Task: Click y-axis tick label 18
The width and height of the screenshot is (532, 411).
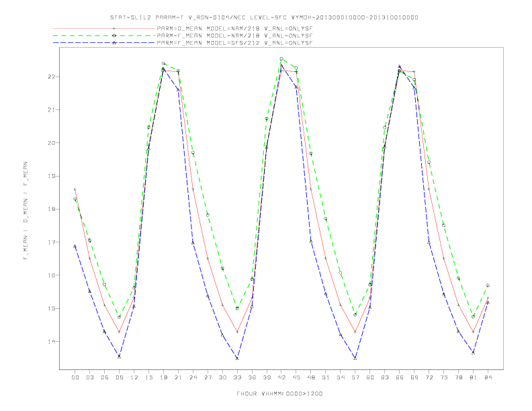Action: (x=51, y=210)
